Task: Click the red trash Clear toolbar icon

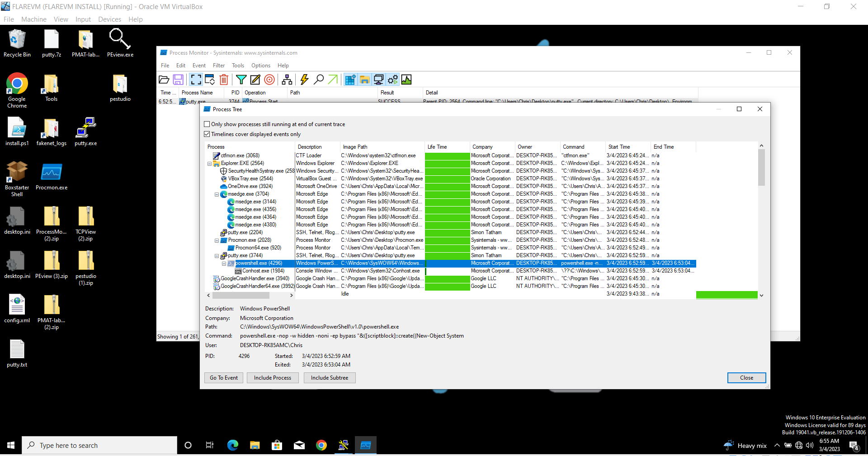Action: point(224,80)
